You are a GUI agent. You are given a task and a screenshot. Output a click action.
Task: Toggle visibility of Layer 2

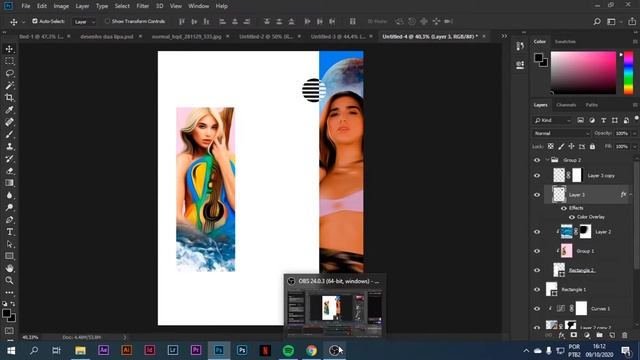tap(537, 232)
